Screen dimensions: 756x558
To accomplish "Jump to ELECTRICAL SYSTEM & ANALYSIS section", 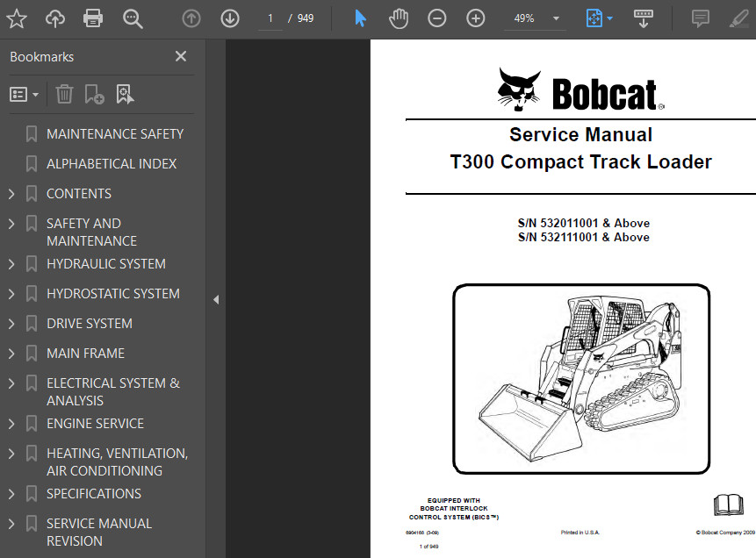I will [112, 392].
